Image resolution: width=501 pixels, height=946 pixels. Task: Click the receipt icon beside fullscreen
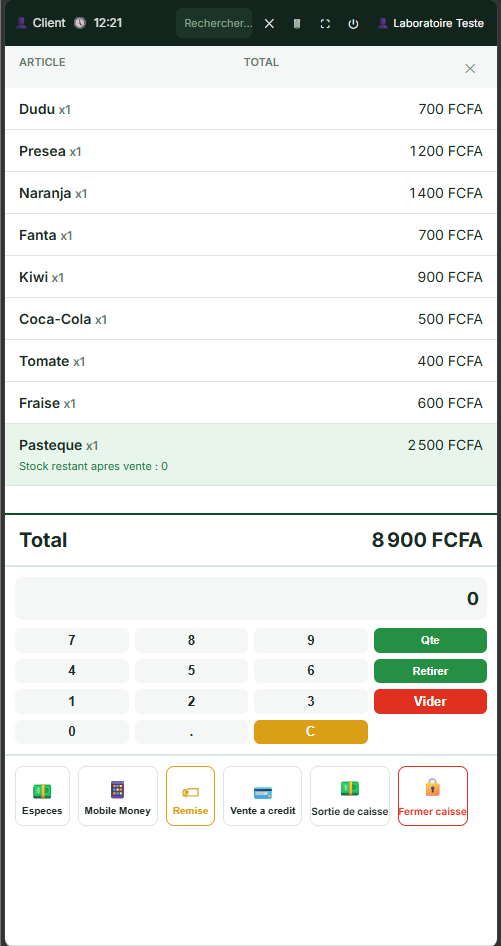coord(297,24)
